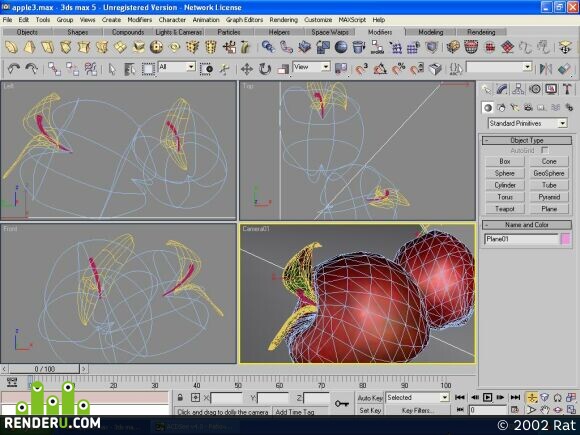Image resolution: width=580 pixels, height=435 pixels.
Task: Click the pink object color swatch
Action: coord(566,239)
